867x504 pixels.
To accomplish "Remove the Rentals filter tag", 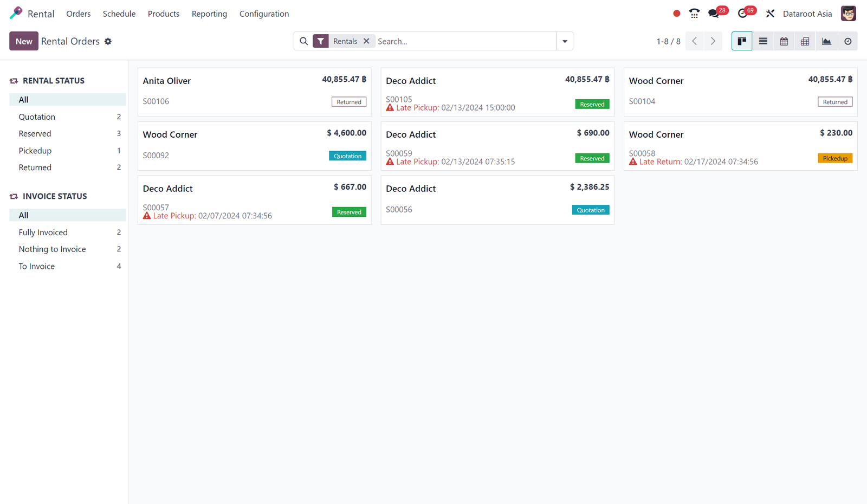I will (366, 41).
